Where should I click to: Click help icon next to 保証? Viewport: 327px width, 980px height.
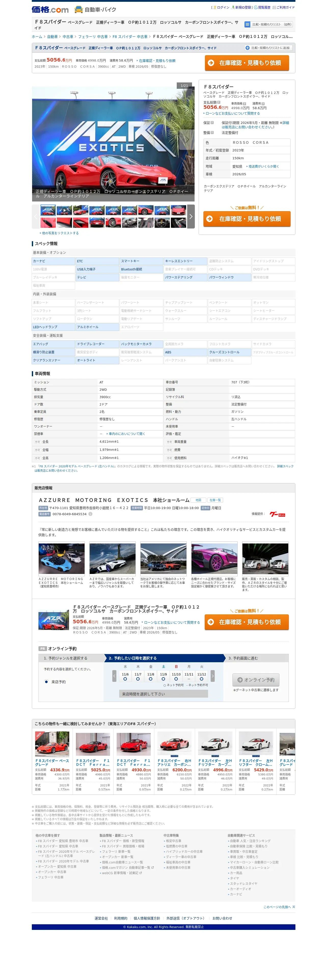[212, 123]
